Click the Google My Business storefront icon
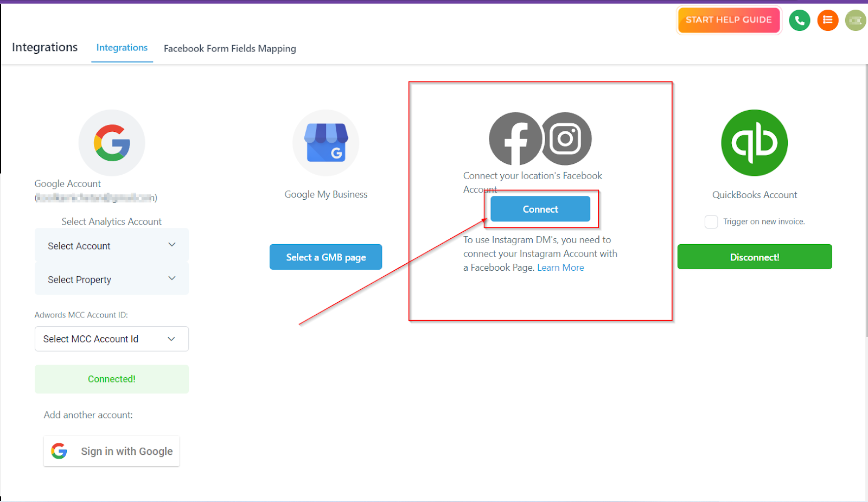The width and height of the screenshot is (868, 502). coord(326,143)
